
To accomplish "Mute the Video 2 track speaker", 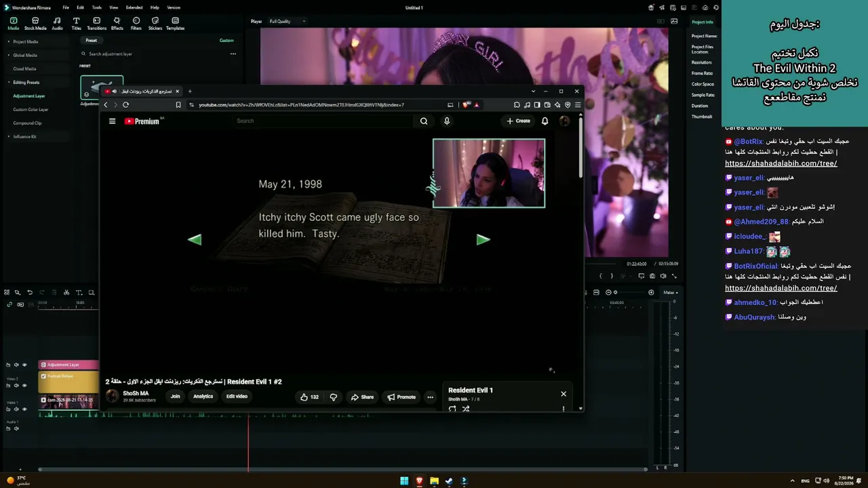I will (16, 385).
